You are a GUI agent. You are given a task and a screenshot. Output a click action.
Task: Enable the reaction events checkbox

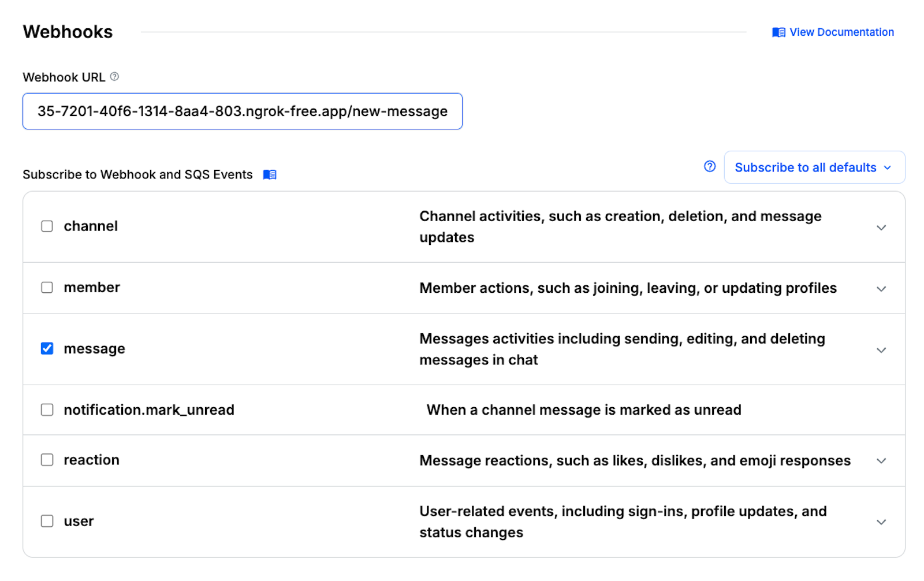coord(47,460)
